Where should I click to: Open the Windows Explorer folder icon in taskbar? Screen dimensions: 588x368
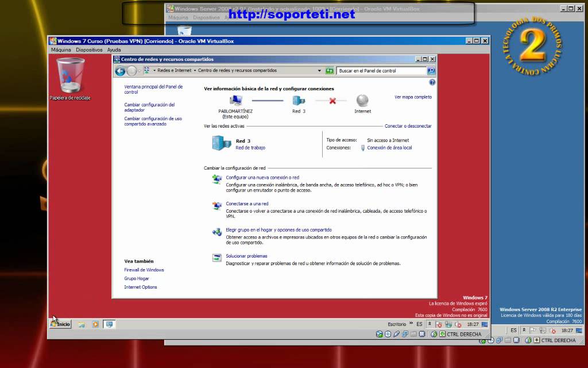(x=82, y=324)
